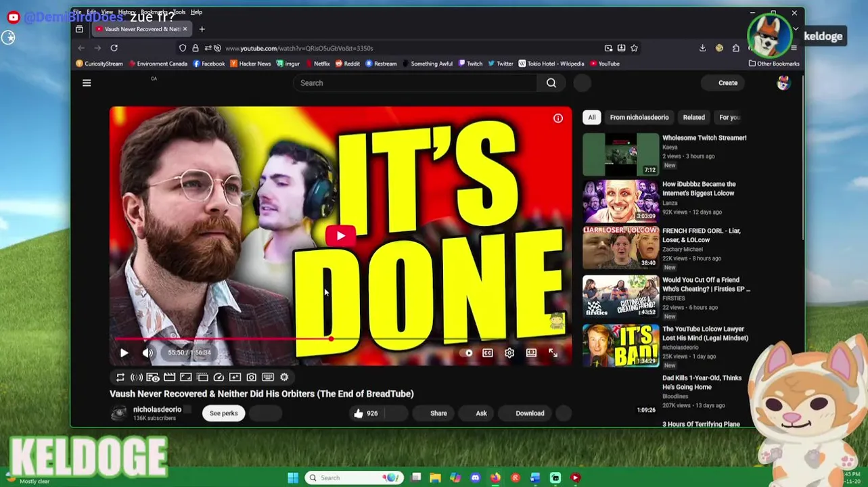Image resolution: width=868 pixels, height=487 pixels.
Task: Click the taskbar Search box
Action: [x=353, y=478]
